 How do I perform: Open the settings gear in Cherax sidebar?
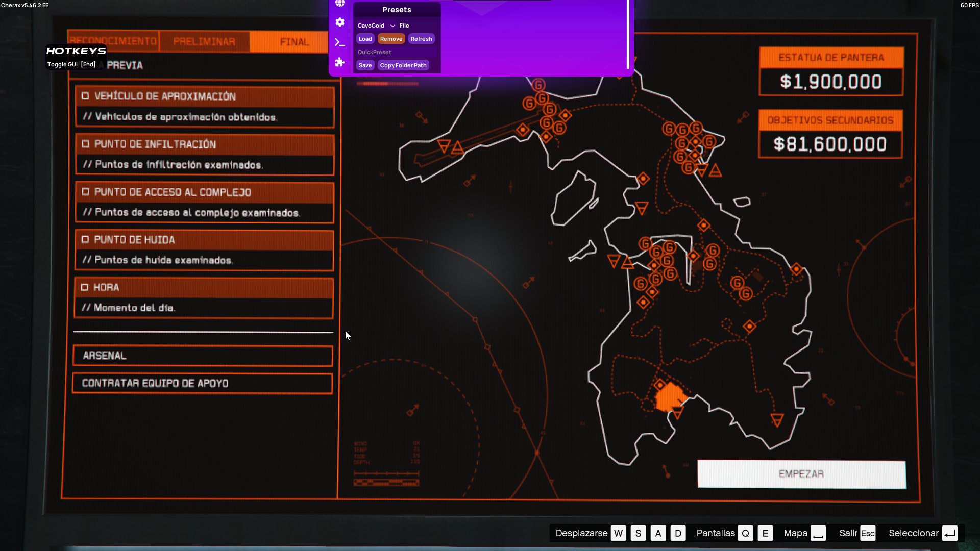click(x=340, y=22)
